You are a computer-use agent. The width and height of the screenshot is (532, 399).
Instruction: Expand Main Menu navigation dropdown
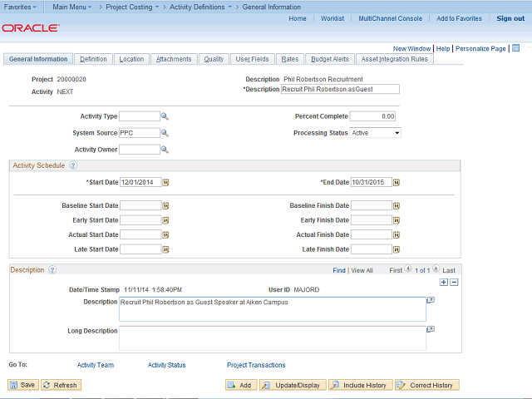tap(73, 7)
